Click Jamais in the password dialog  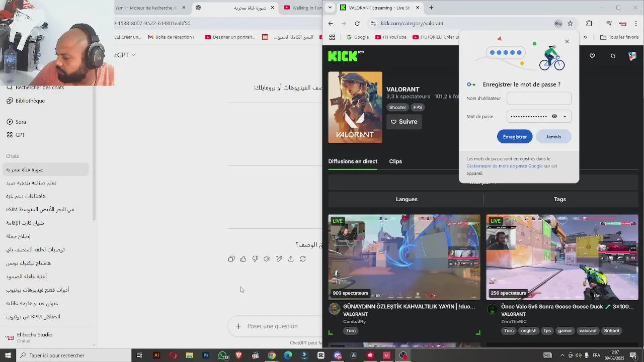click(553, 137)
